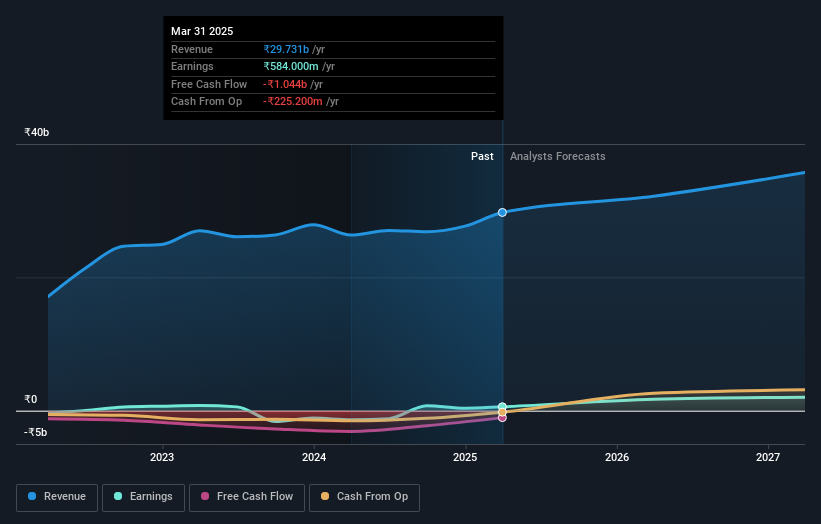Screen dimensions: 821x524
Task: Click the 2026 x-axis label
Action: point(617,458)
